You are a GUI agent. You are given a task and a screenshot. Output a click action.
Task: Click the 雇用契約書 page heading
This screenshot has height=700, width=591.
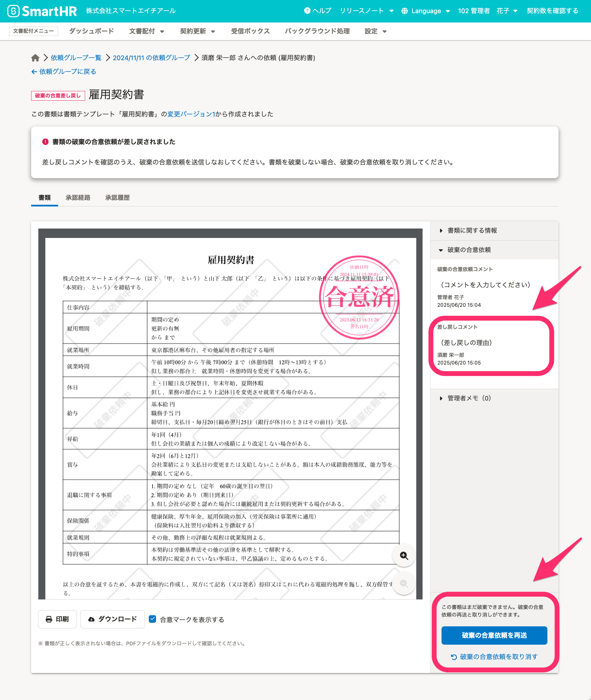(116, 94)
